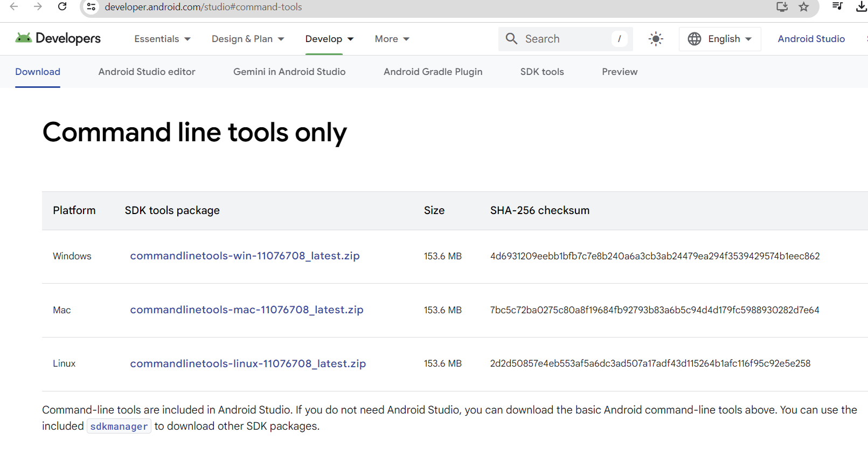Click the Windows SHA-256 checksum starting 4d6931209
Viewport: 868px width, 454px height.
coord(655,256)
